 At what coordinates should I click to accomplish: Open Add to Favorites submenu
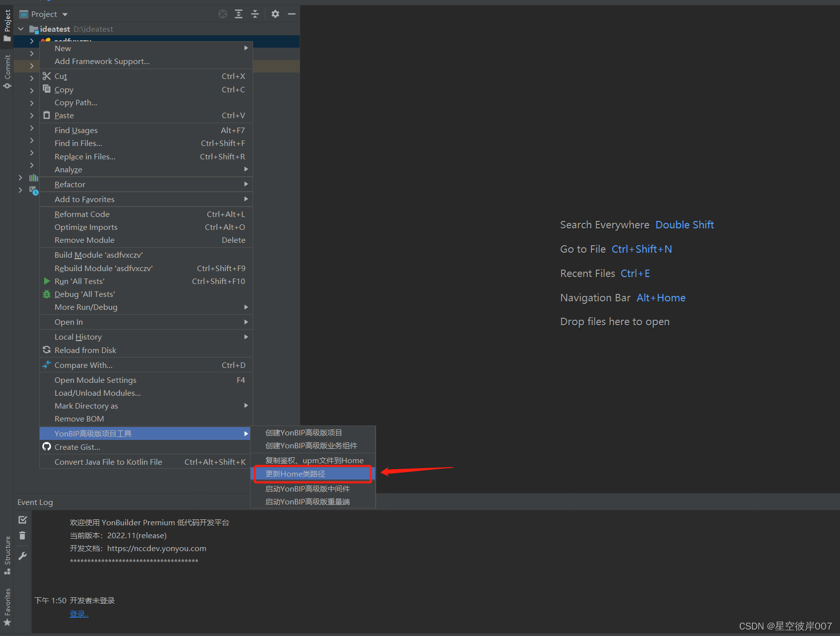(146, 199)
